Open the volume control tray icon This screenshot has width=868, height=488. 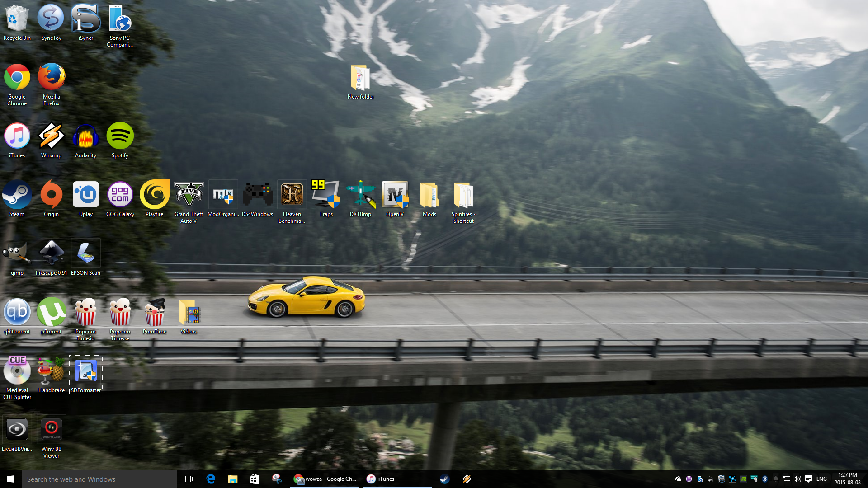tap(797, 479)
